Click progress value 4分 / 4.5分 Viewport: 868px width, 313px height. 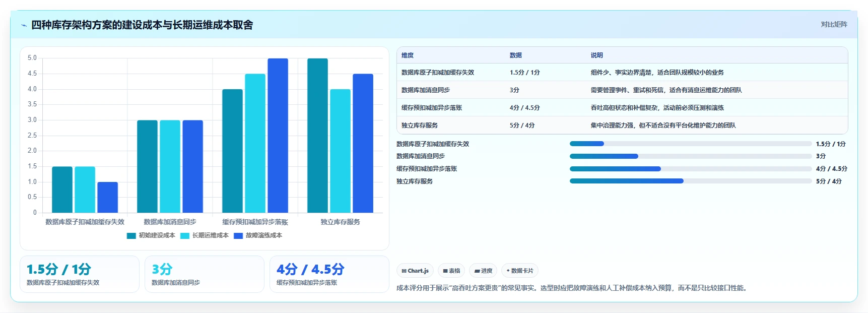pyautogui.click(x=832, y=169)
